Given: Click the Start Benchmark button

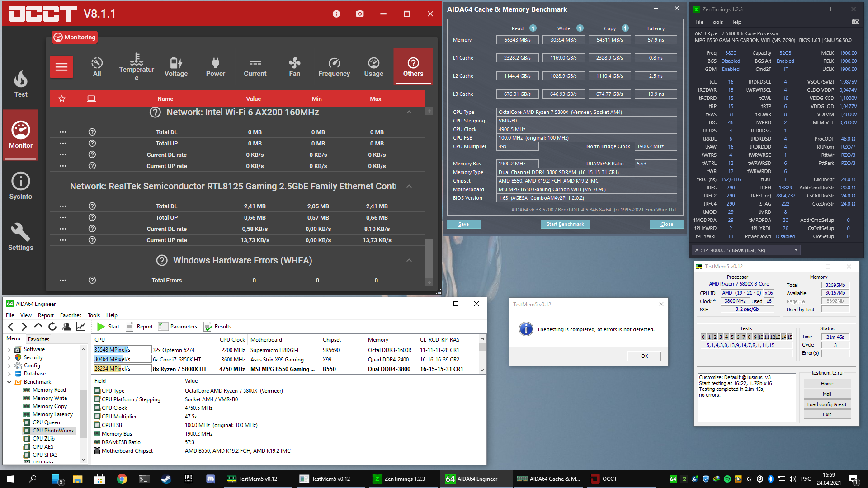Looking at the screenshot, I should click(x=565, y=224).
